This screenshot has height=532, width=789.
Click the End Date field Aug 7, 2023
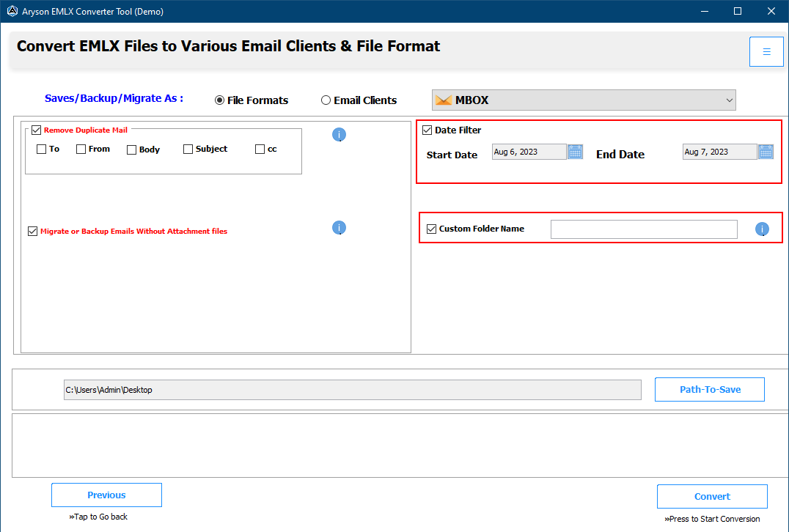719,152
